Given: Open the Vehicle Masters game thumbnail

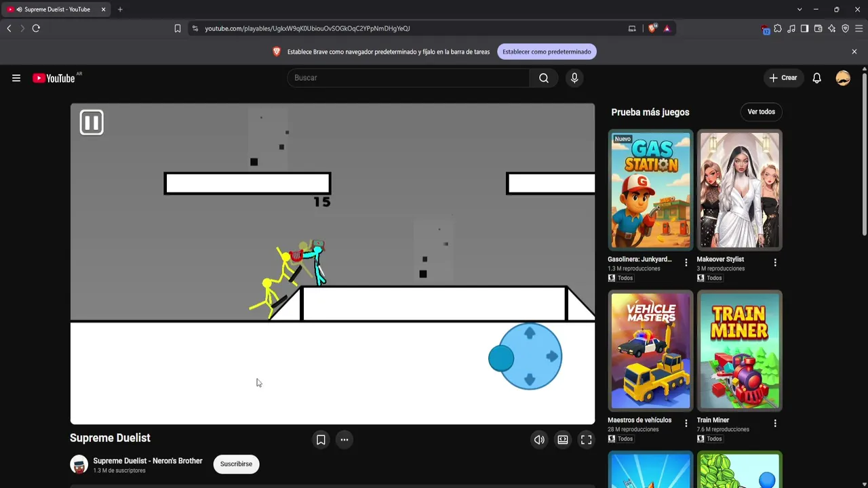Looking at the screenshot, I should (650, 350).
